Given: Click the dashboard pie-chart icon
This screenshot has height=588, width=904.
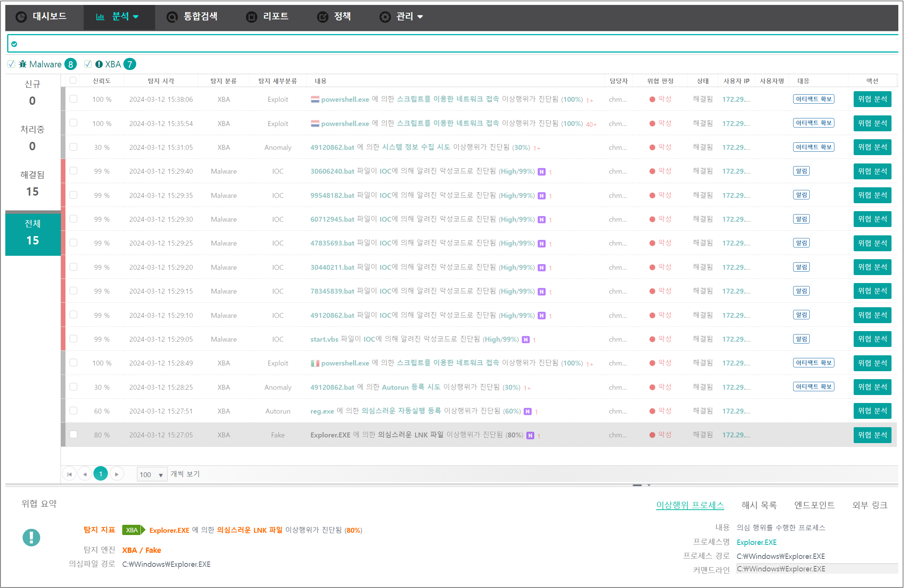Looking at the screenshot, I should [21, 17].
